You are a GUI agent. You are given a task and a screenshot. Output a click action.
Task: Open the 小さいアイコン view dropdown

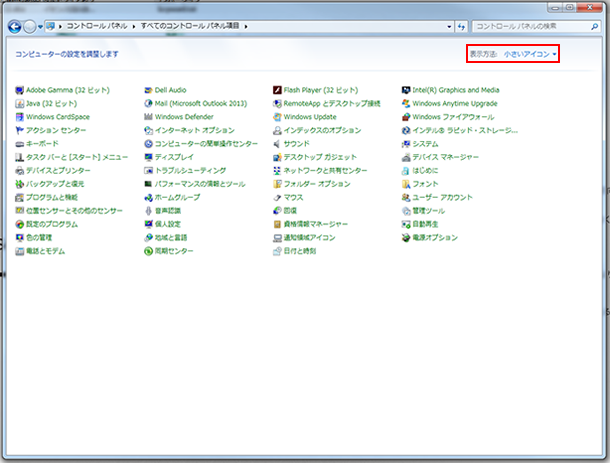pyautogui.click(x=530, y=54)
